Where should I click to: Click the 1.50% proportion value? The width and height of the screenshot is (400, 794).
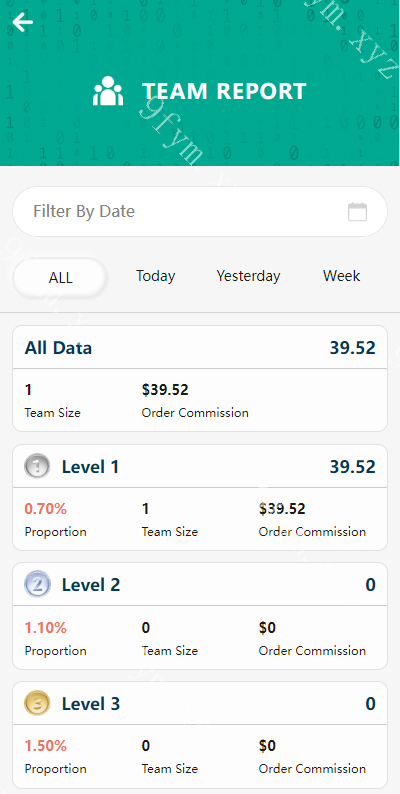pyautogui.click(x=46, y=745)
